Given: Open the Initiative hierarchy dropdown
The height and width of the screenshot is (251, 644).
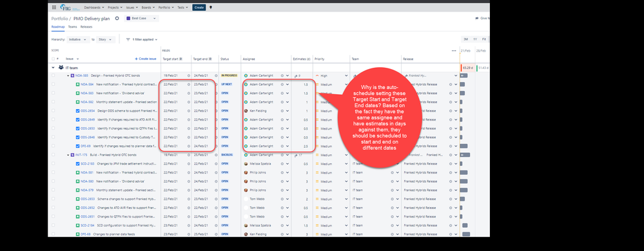Looking at the screenshot, I should point(79,39).
